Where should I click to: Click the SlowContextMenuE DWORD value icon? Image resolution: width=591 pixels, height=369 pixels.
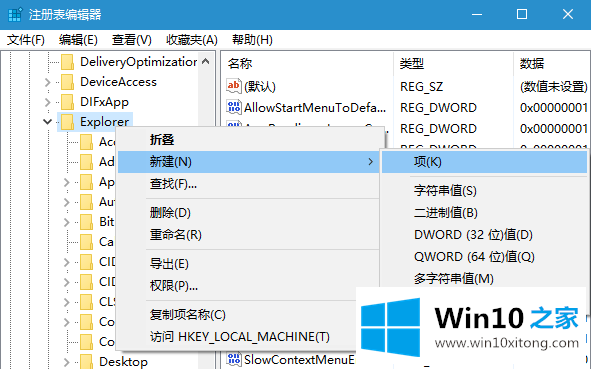coord(234,359)
